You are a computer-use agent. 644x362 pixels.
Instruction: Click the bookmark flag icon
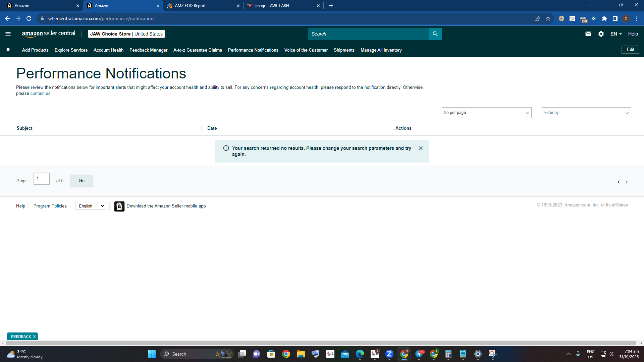tap(8, 50)
